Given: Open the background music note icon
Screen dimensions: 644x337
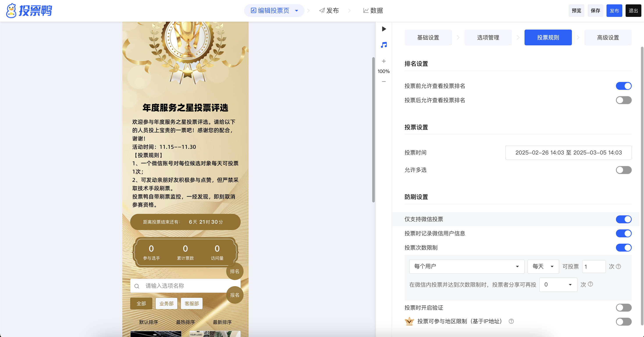Looking at the screenshot, I should tap(384, 45).
